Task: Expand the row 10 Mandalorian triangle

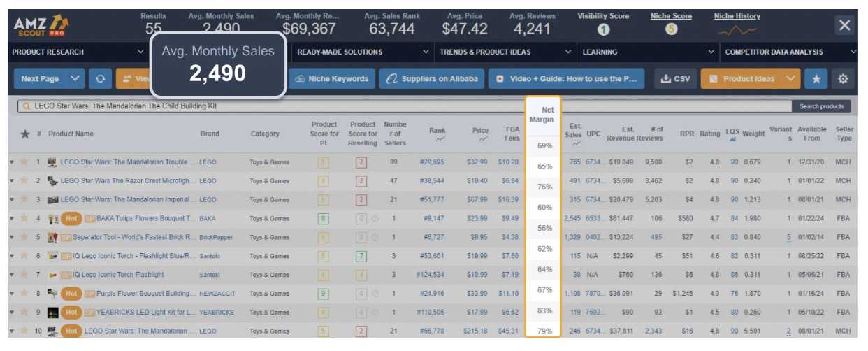Action: pos(12,331)
